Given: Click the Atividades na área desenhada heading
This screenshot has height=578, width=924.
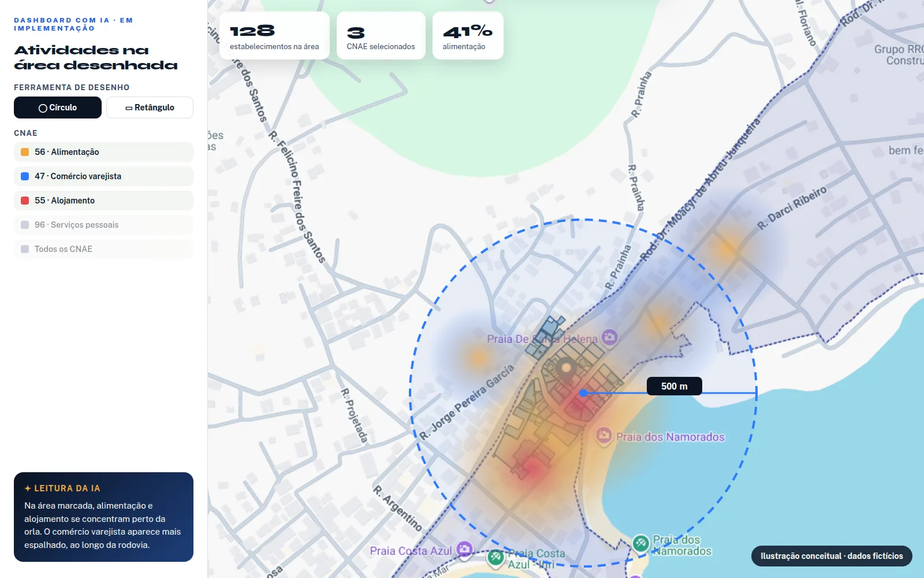Looking at the screenshot, I should tap(96, 58).
